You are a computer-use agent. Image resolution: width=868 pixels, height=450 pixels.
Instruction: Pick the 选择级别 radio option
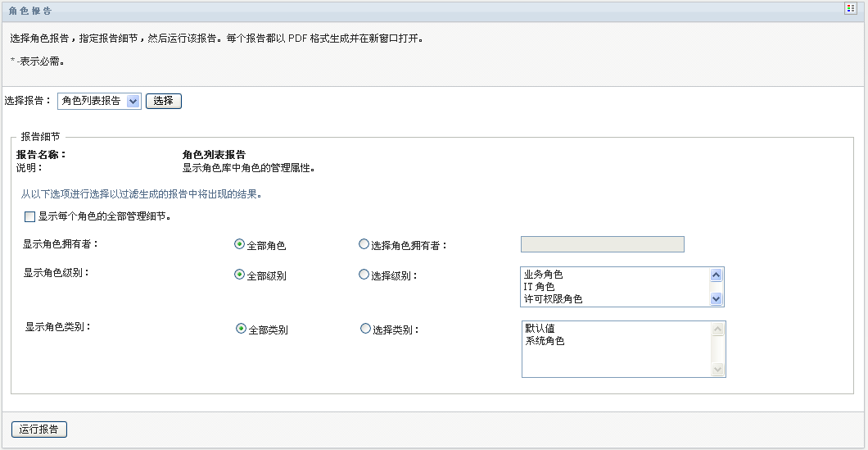[x=364, y=275]
